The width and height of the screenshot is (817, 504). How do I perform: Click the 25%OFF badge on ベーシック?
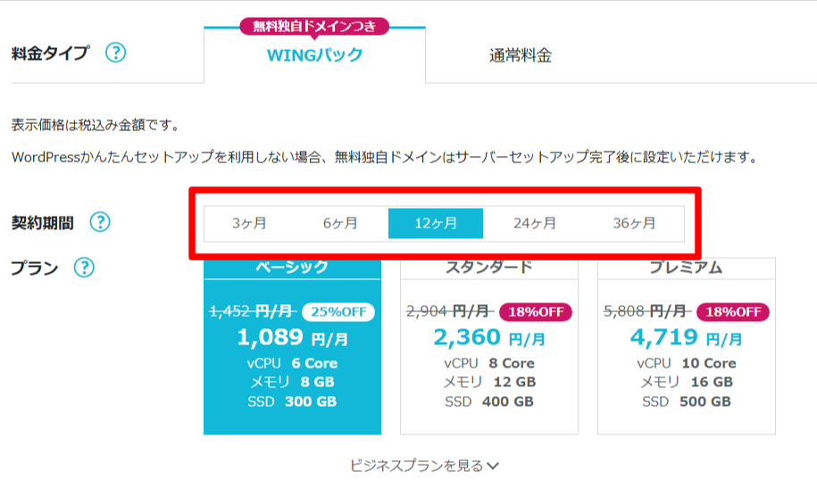pos(338,312)
